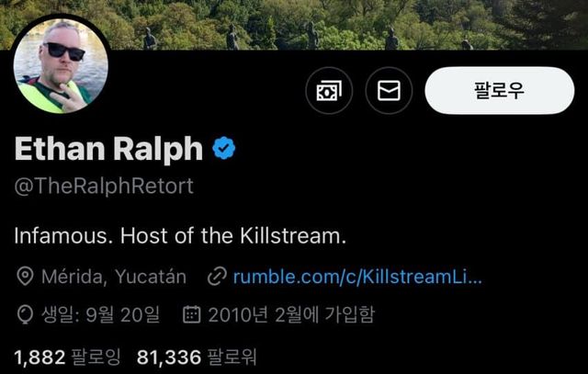Image resolution: width=588 pixels, height=374 pixels.
Task: Click the 81,336 follower count number
Action: (x=169, y=357)
